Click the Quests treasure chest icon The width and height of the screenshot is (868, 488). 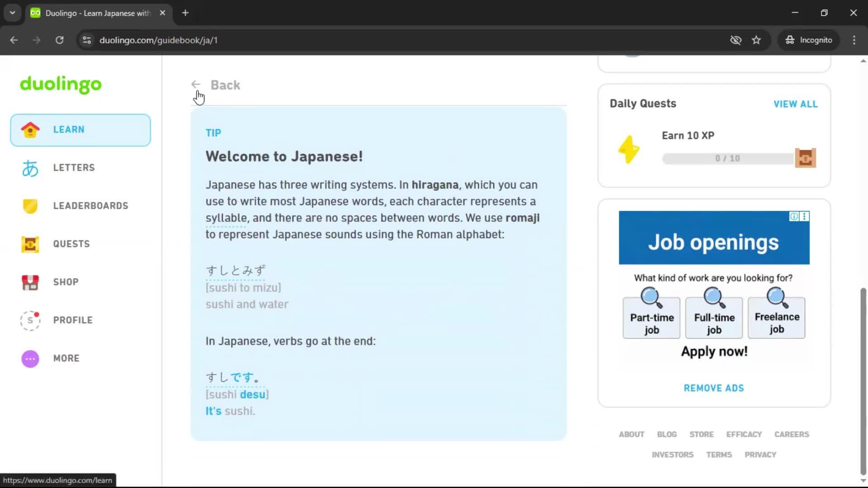point(30,244)
